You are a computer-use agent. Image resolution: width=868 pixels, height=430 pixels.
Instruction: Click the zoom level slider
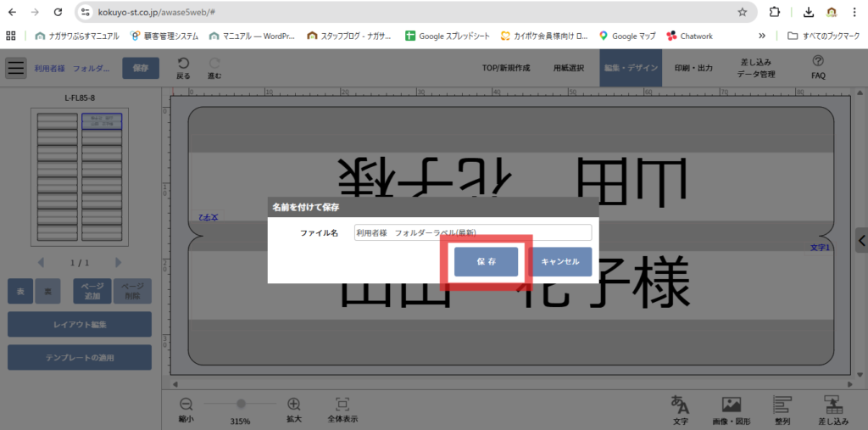[241, 404]
